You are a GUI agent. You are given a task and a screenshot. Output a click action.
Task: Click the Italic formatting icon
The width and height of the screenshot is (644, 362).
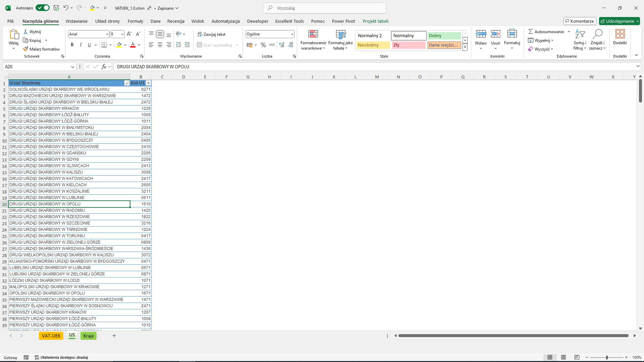point(80,45)
